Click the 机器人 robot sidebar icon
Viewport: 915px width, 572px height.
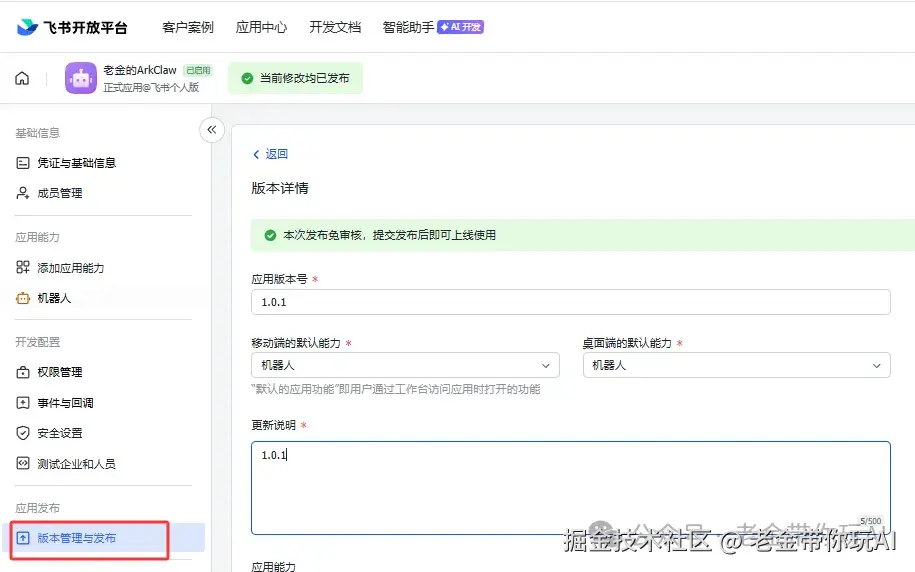click(x=23, y=298)
